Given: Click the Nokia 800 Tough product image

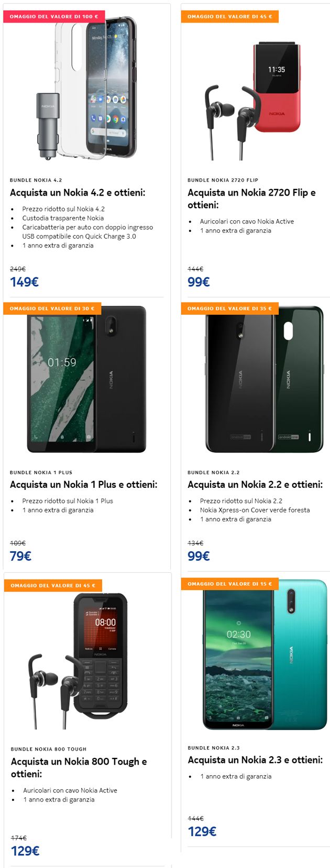Looking at the screenshot, I should point(78,661).
